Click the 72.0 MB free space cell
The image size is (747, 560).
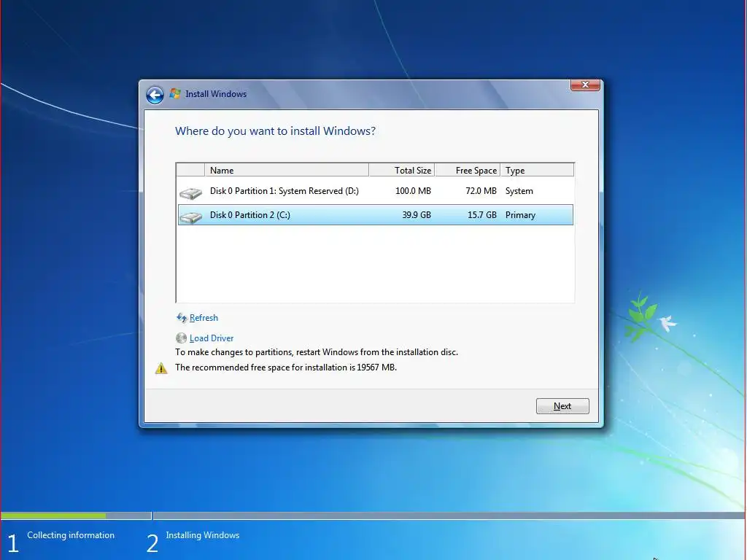point(481,191)
